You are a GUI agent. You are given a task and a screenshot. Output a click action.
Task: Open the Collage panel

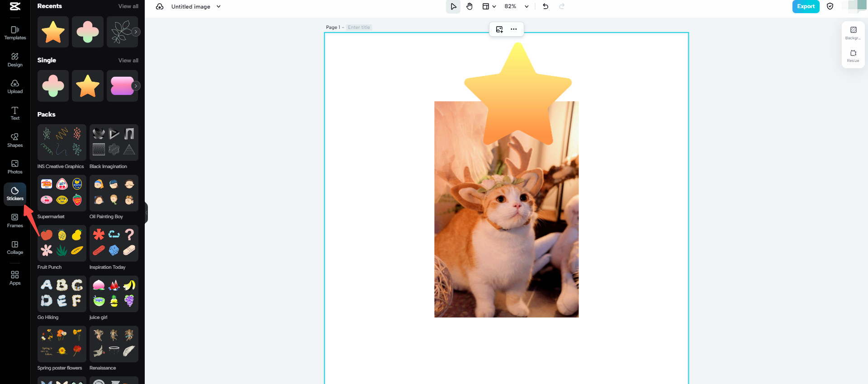tap(15, 248)
